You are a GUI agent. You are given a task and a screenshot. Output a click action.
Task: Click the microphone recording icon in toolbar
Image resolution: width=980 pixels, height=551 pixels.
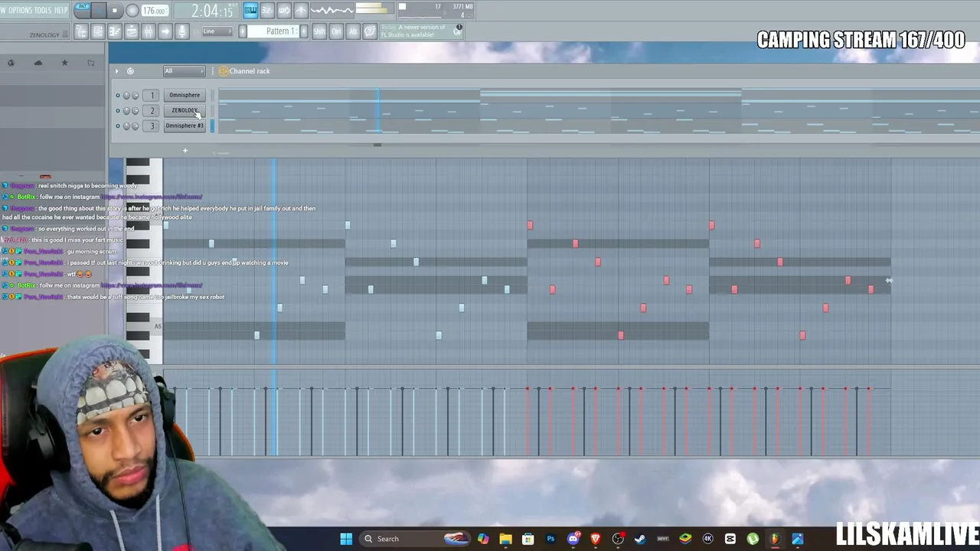182,31
